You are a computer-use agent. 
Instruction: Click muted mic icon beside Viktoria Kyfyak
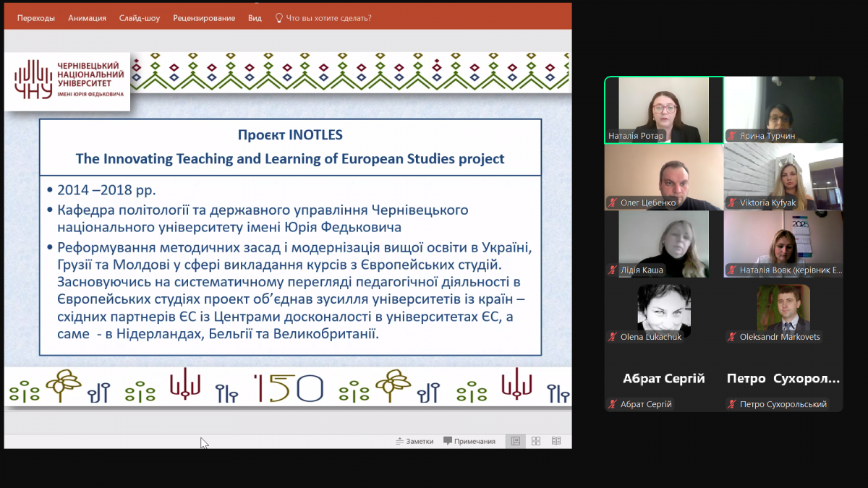tap(732, 203)
